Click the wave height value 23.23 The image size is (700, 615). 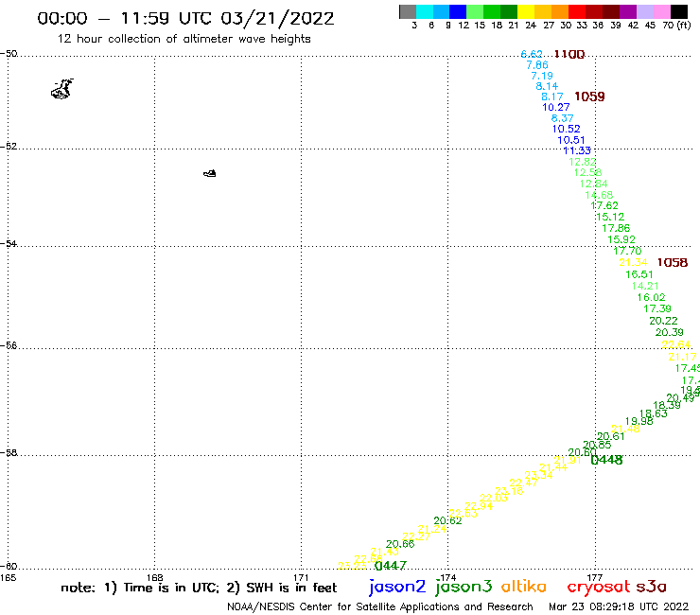tap(352, 566)
